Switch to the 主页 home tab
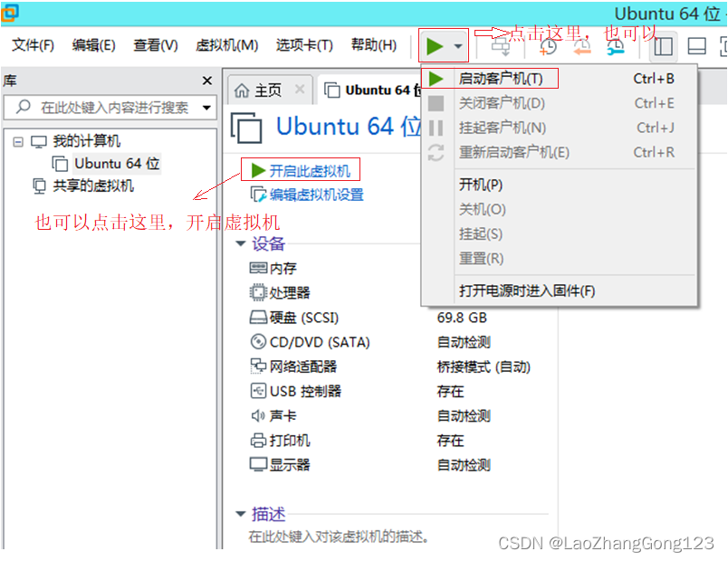 tap(266, 90)
